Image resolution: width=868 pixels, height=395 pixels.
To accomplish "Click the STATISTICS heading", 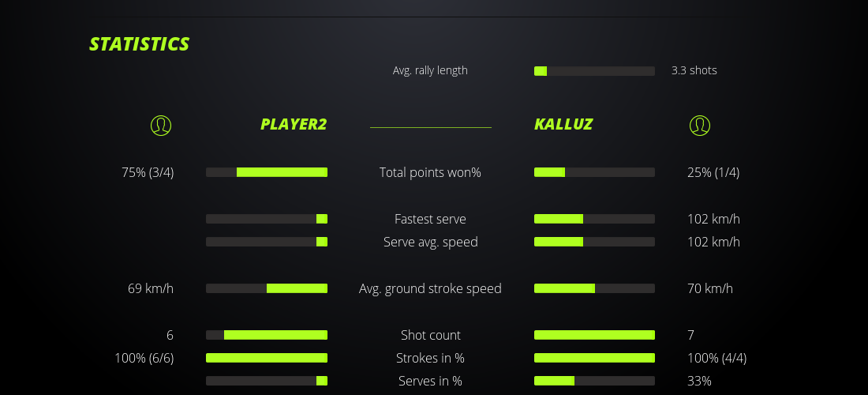I will coord(140,44).
